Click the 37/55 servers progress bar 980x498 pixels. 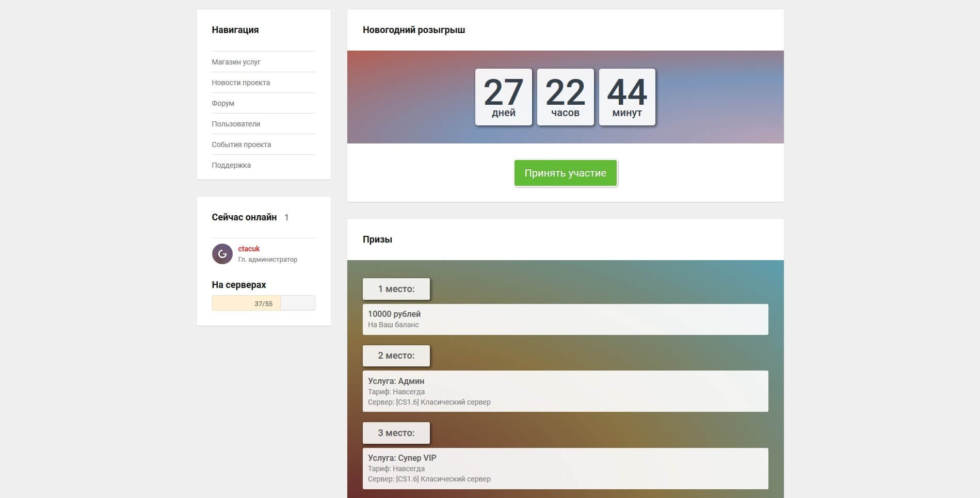coord(263,303)
